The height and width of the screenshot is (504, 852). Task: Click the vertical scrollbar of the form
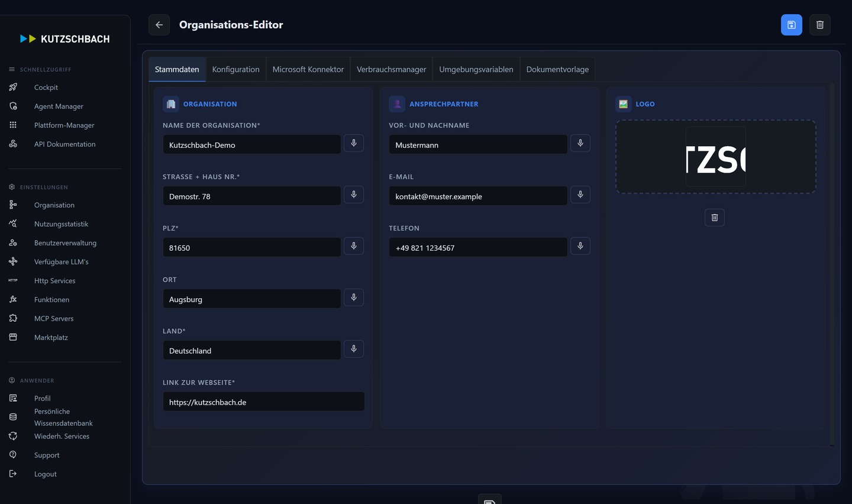[x=832, y=264]
